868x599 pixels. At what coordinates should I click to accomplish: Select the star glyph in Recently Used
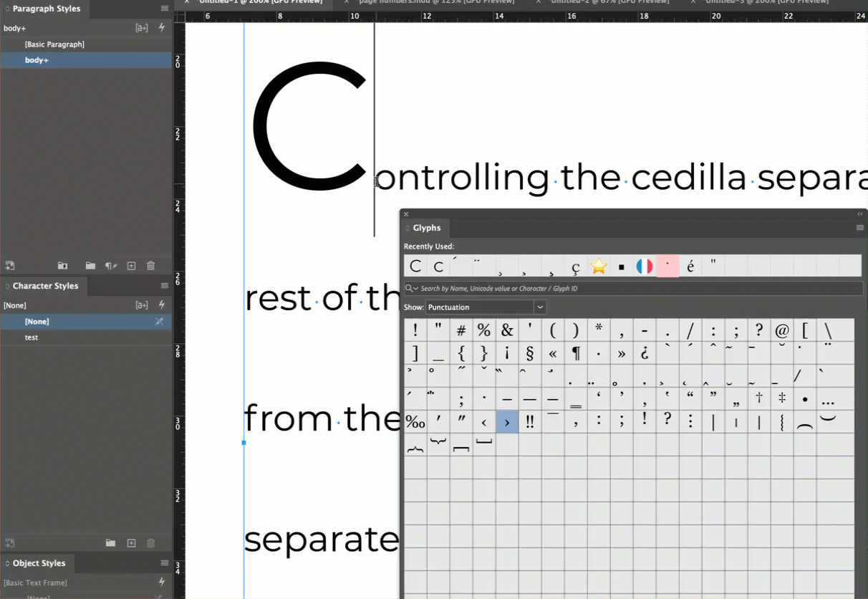pos(599,266)
